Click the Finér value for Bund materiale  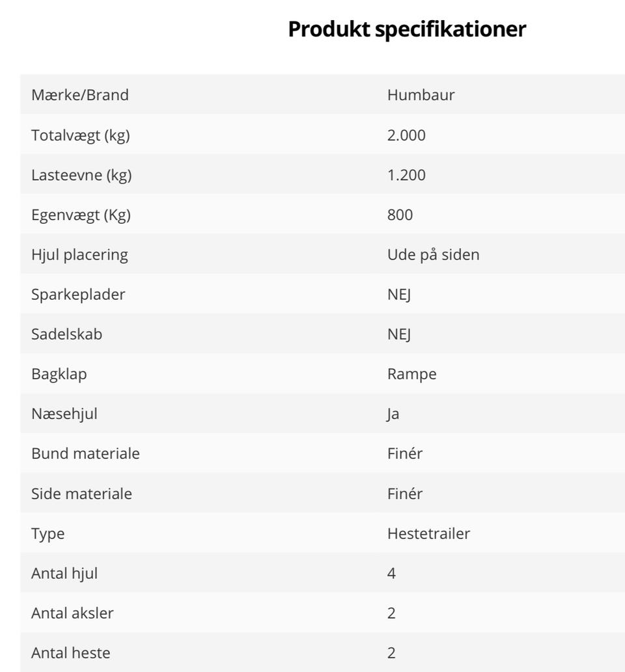click(404, 453)
